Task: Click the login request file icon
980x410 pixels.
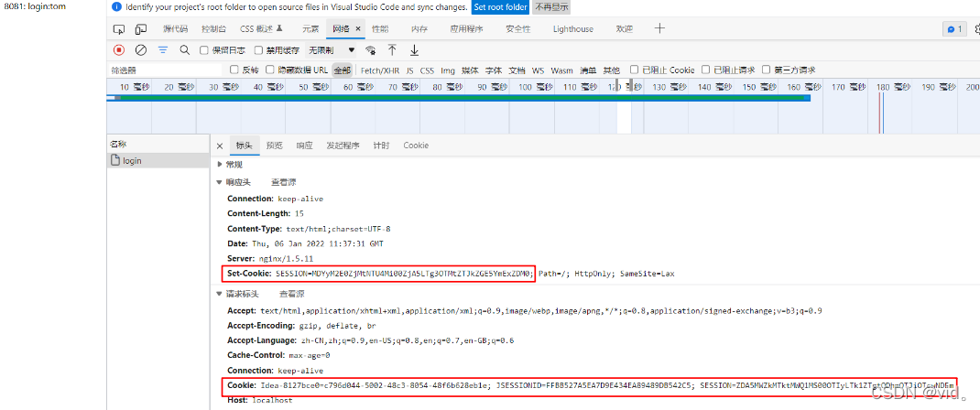Action: pos(114,160)
